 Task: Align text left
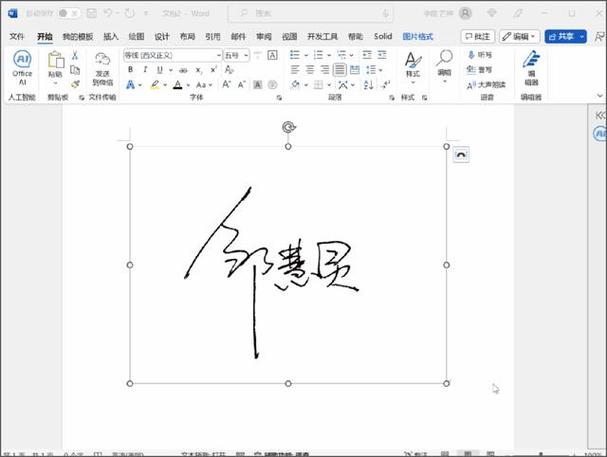click(x=295, y=70)
